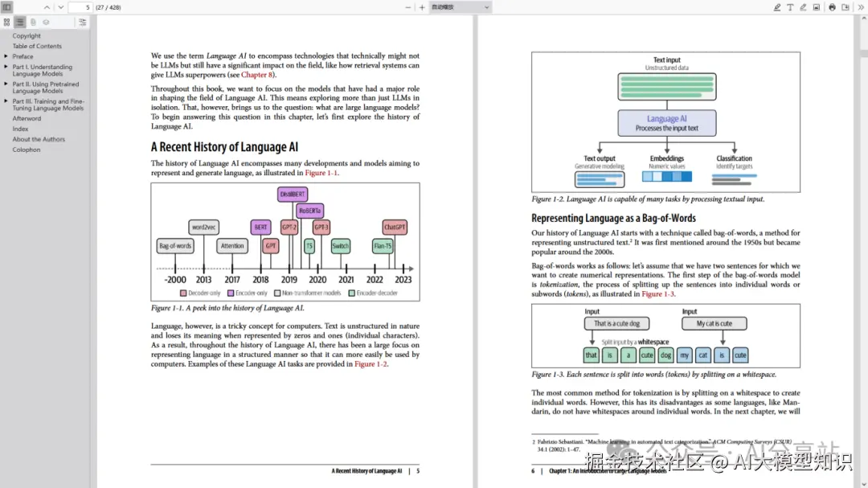Screen dimensions: 868x488
Task: Click 'A Recent History of Language AI' heading
Action: 224,147
